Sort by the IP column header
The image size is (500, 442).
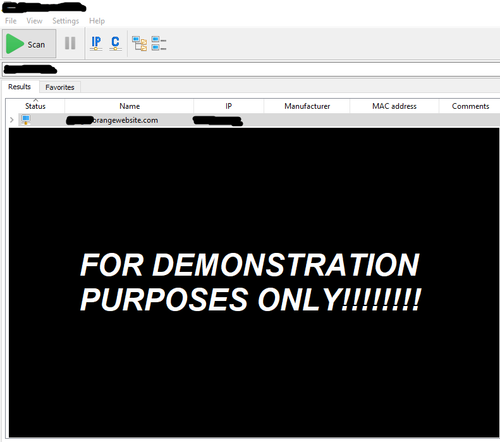click(x=229, y=106)
